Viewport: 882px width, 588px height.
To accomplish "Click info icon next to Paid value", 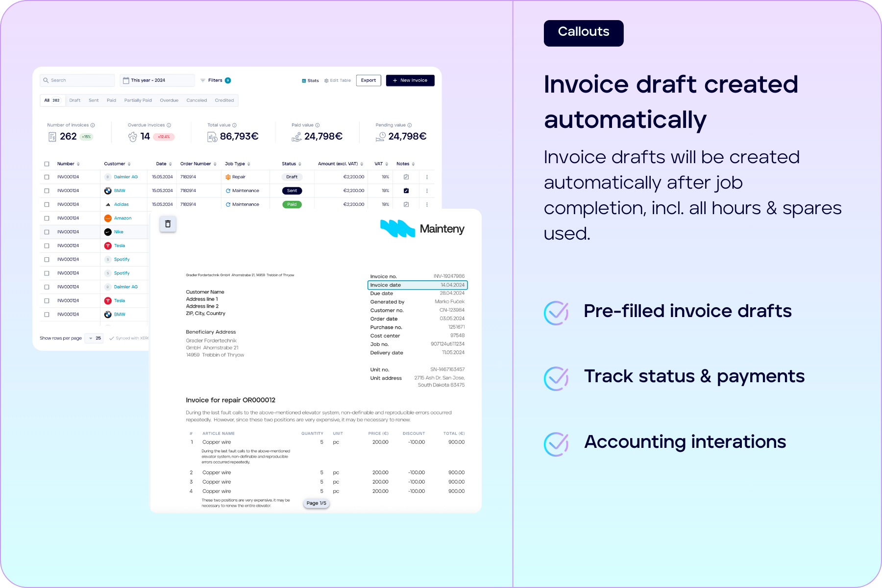I will click(x=318, y=125).
